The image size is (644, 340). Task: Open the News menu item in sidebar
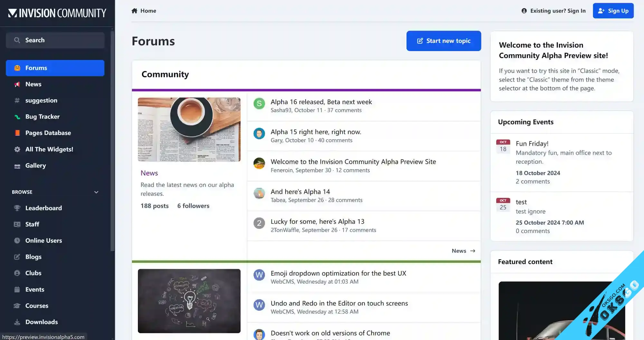(x=33, y=84)
